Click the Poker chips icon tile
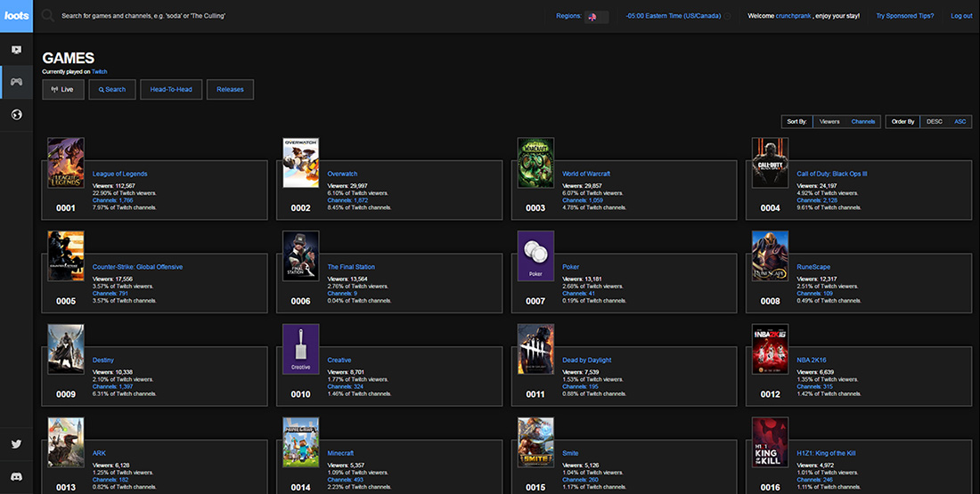 point(535,256)
